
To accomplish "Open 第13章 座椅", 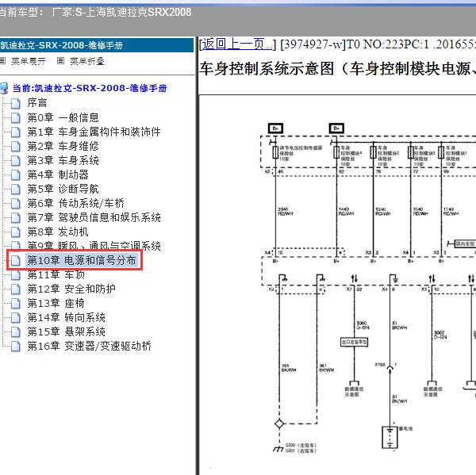I will [x=56, y=303].
